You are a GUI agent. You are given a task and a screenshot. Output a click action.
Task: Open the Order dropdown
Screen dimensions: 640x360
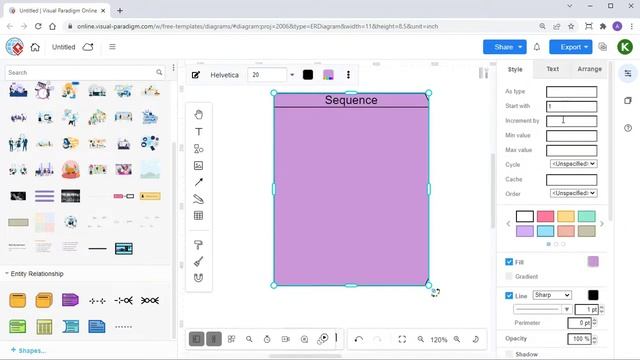573,193
